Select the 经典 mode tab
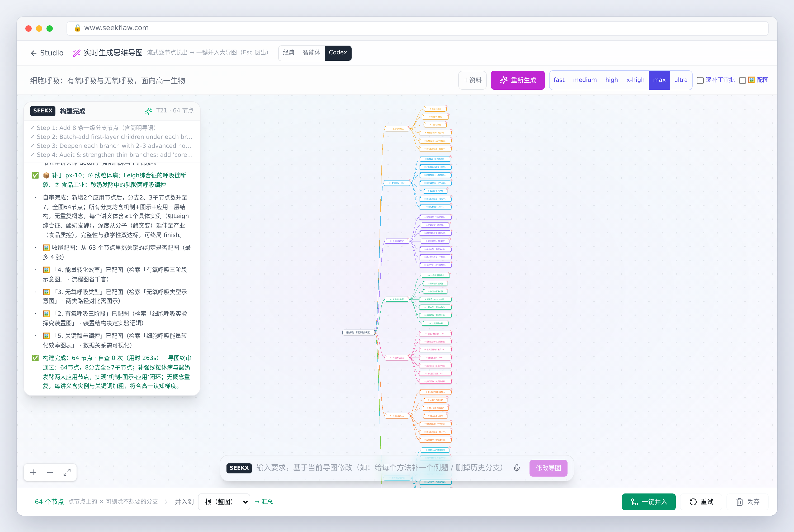Screen dimensions: 794x532 pyautogui.click(x=289, y=53)
